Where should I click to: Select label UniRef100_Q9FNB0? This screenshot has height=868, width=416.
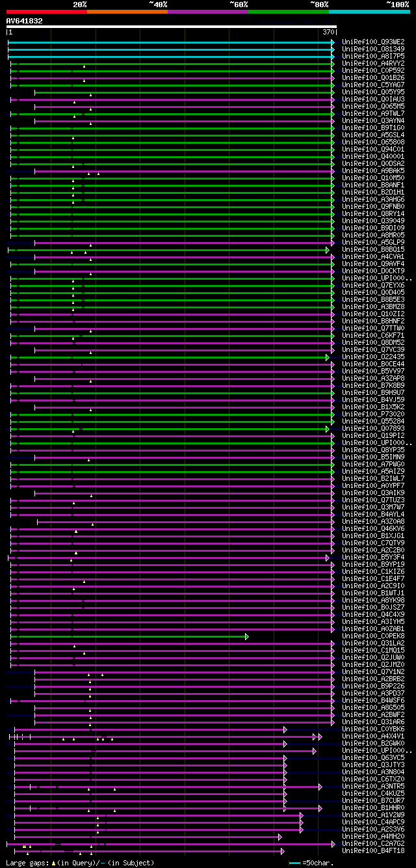click(373, 207)
